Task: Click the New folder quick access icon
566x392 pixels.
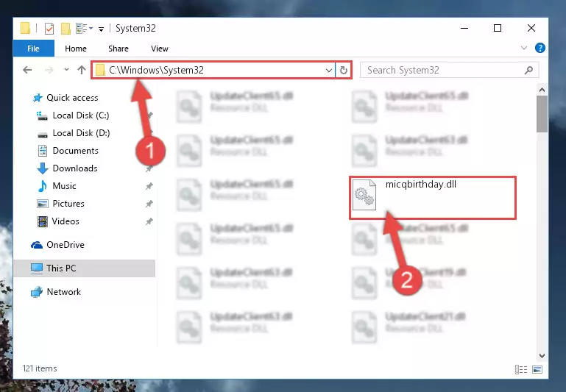Action: point(66,29)
